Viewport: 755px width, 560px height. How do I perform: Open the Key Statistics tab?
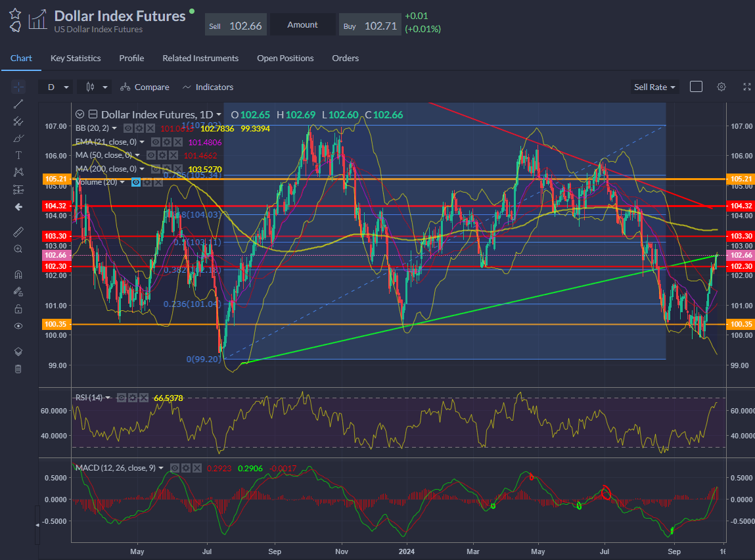coord(76,58)
